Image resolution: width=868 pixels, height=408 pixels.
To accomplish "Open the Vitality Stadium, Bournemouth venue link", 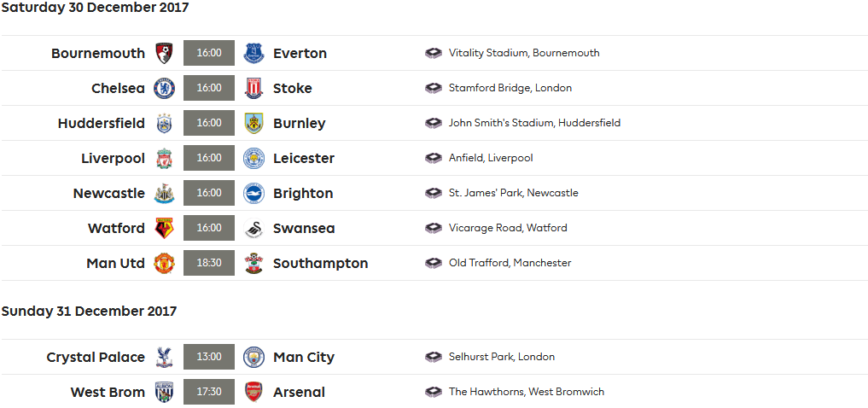I will tap(524, 53).
